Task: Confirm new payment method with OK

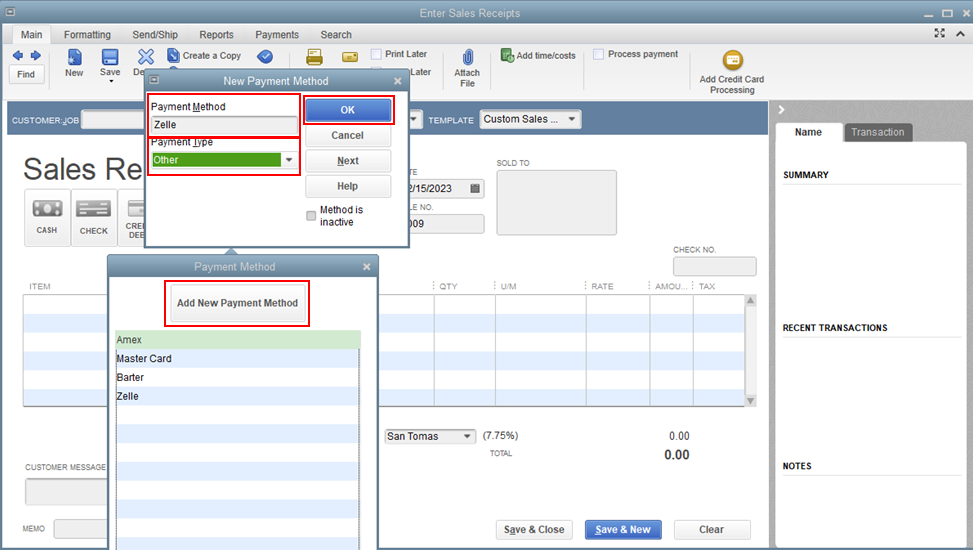Action: [348, 110]
